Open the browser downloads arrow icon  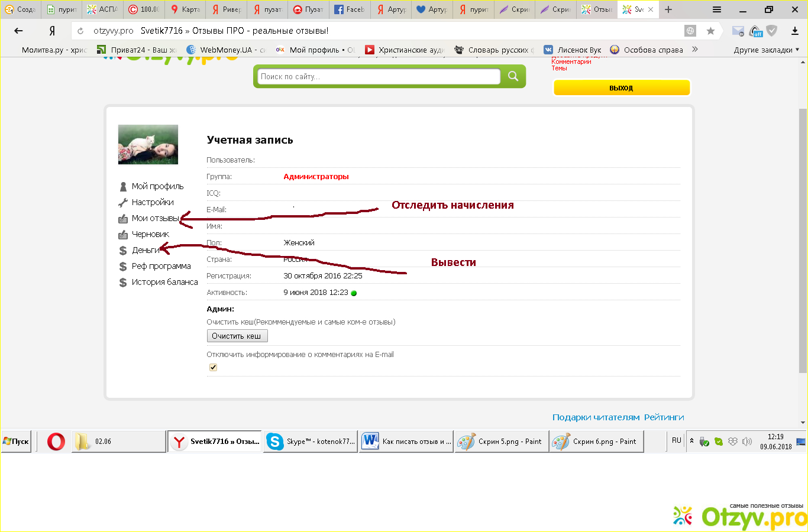(x=794, y=31)
